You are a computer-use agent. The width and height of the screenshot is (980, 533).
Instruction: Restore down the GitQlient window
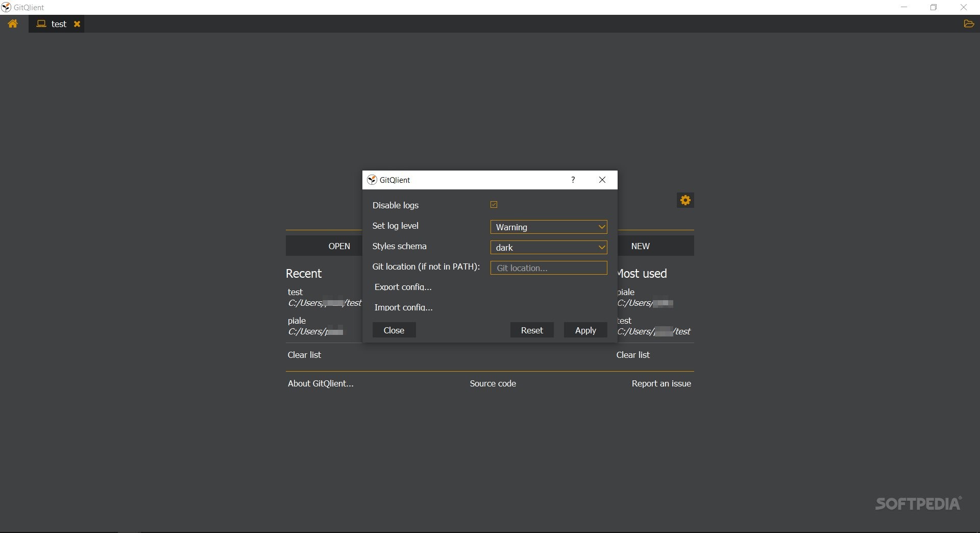pyautogui.click(x=934, y=7)
